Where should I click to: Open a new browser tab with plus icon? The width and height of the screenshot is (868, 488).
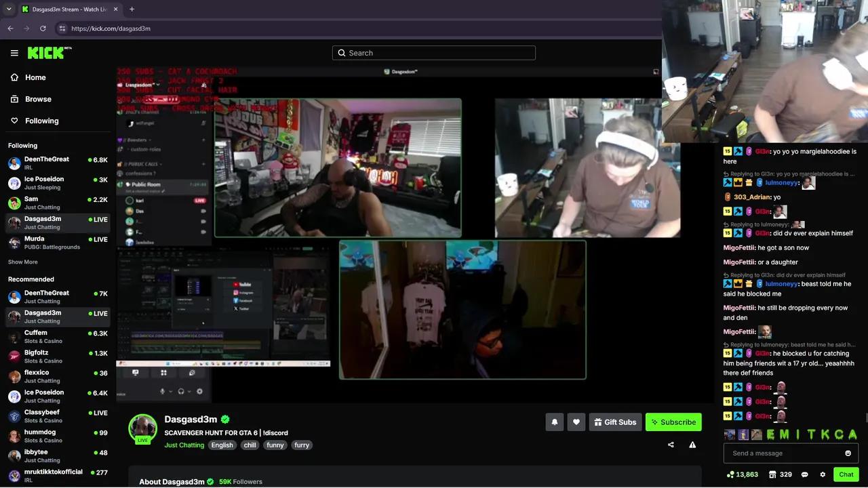coord(132,9)
